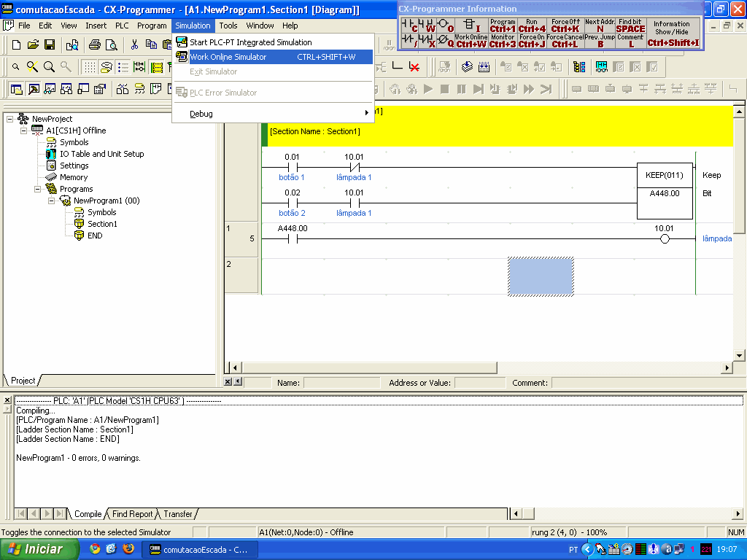
Task: Click Information Show/Hide cell
Action: (672, 34)
